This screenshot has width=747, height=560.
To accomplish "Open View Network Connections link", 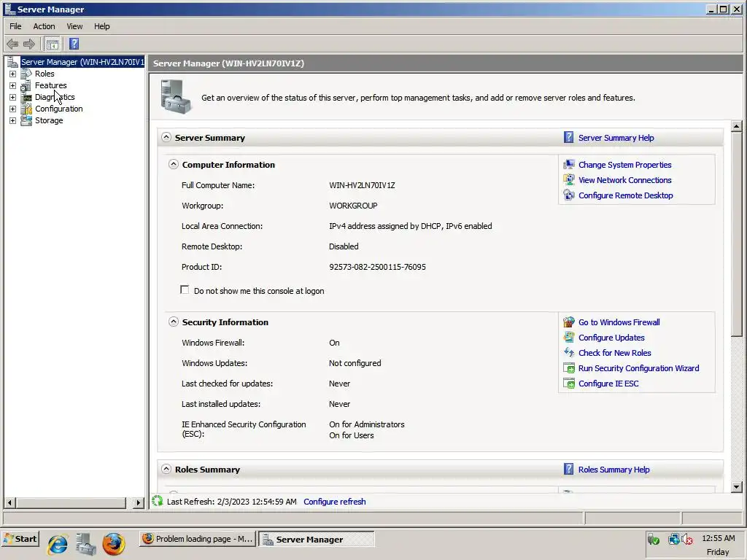I will 624,180.
